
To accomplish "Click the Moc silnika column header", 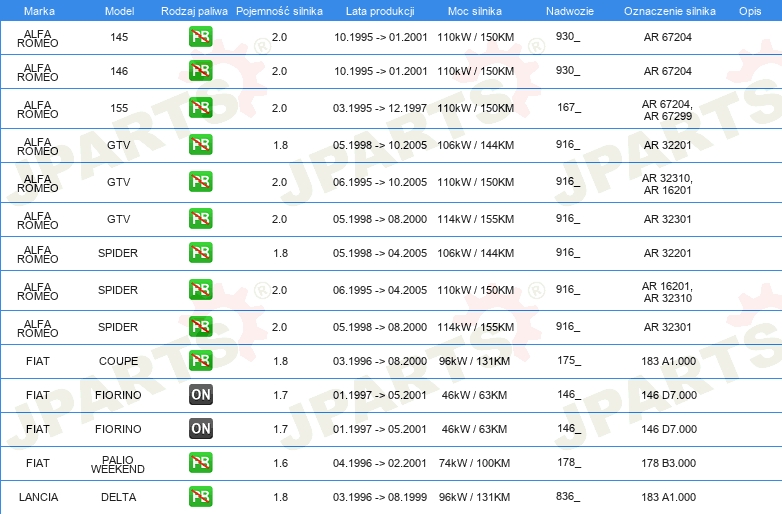I will pos(475,11).
